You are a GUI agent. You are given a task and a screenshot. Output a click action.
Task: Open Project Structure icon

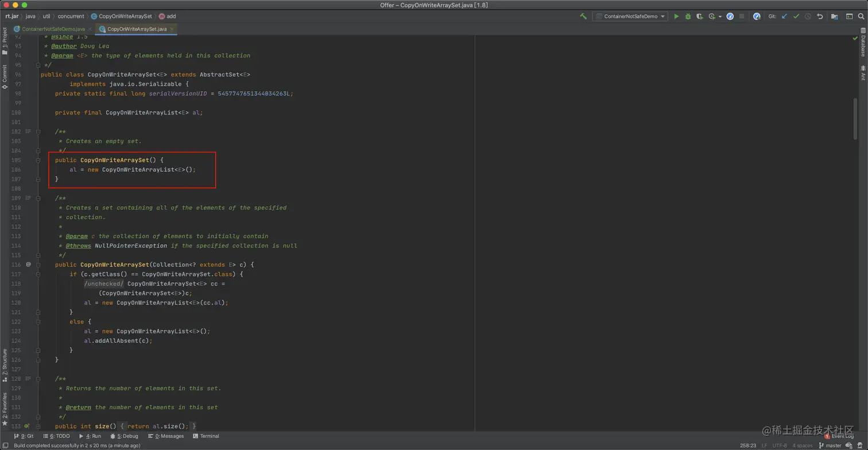point(834,17)
